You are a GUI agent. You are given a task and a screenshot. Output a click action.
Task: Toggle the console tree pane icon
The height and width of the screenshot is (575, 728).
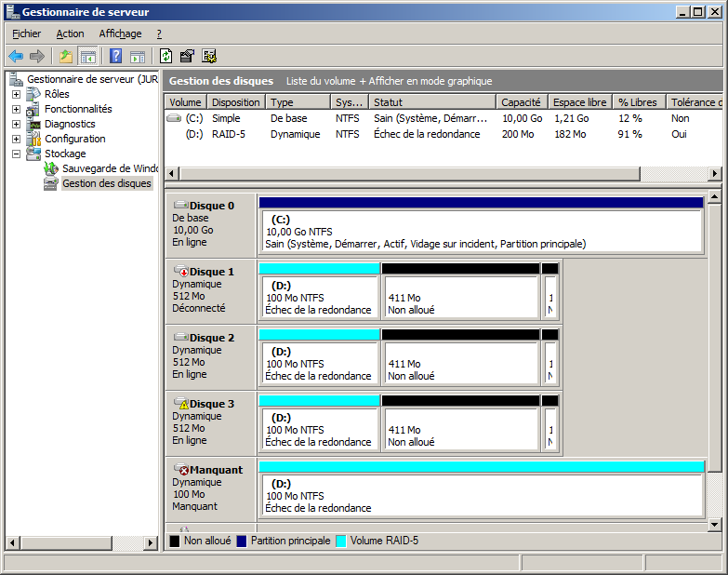click(88, 56)
